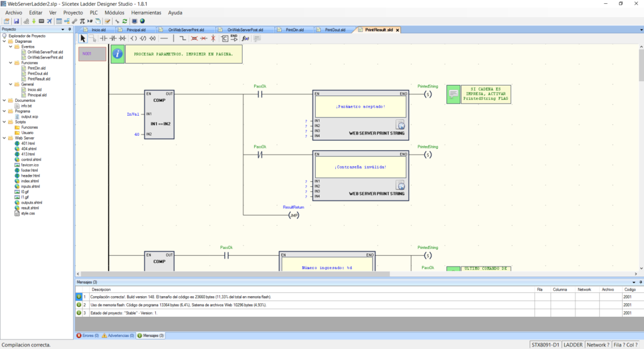
Task: Click the green refresh arrows icon
Action: point(125,21)
